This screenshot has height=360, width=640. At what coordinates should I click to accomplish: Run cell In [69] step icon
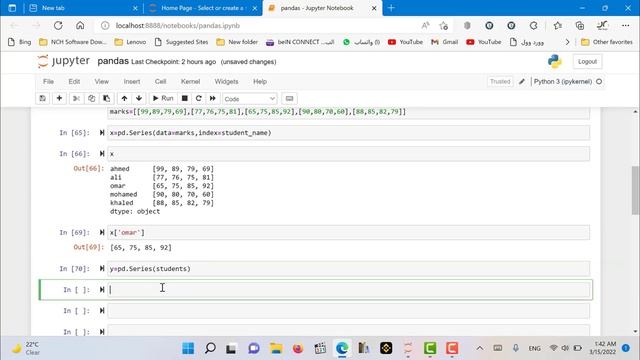coord(102,232)
